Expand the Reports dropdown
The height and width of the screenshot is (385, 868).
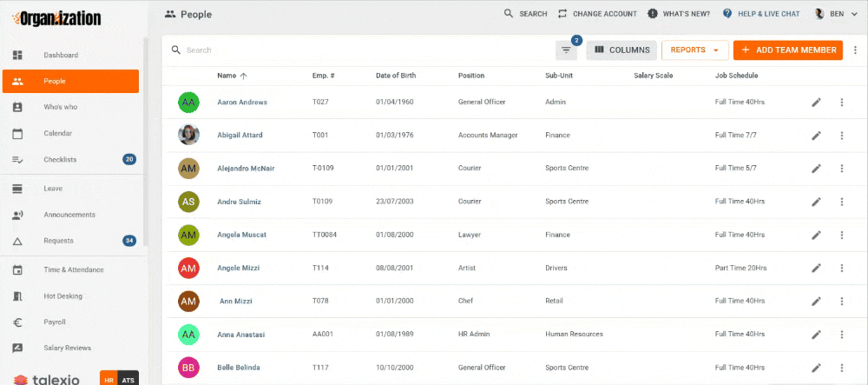coord(694,50)
